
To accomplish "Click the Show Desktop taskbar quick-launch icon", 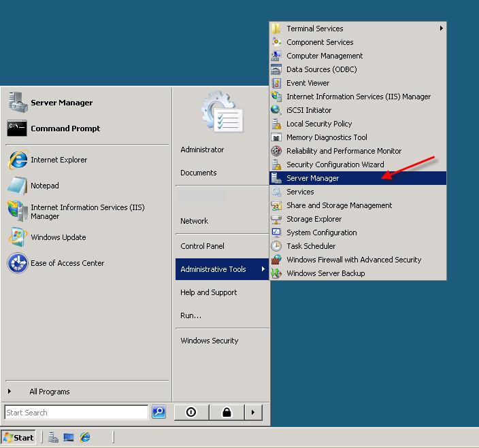I will pyautogui.click(x=69, y=437).
